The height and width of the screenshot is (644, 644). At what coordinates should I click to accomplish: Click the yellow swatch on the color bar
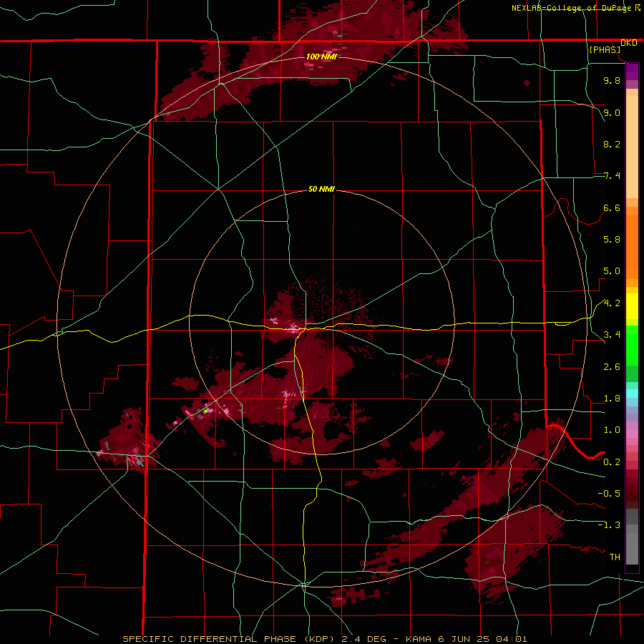pyautogui.click(x=632, y=306)
